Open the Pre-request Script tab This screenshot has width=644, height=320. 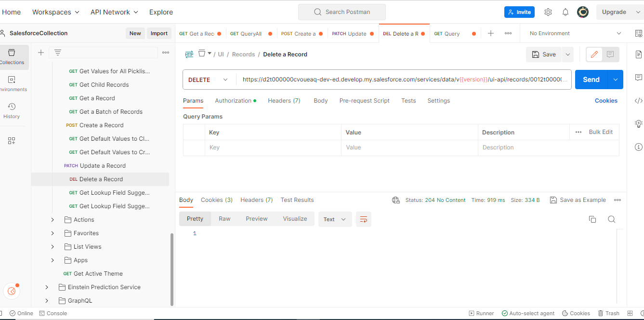click(x=365, y=101)
